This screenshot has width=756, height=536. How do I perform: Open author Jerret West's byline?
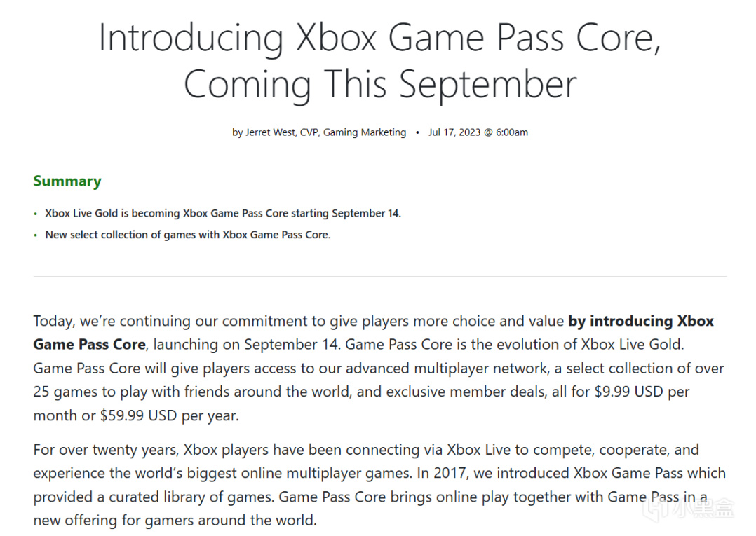[x=263, y=132]
